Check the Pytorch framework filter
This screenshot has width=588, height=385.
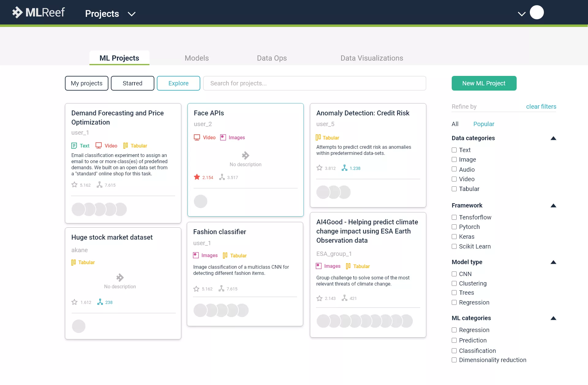454,227
